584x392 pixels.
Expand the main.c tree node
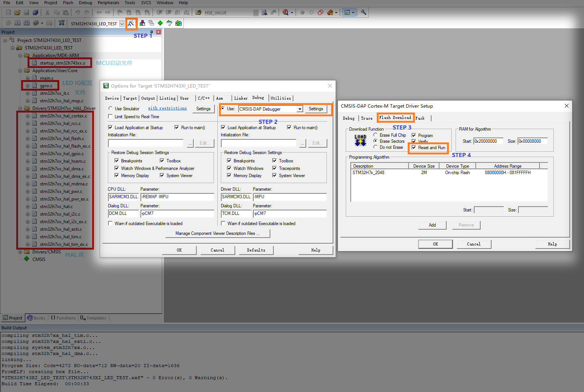[28, 78]
